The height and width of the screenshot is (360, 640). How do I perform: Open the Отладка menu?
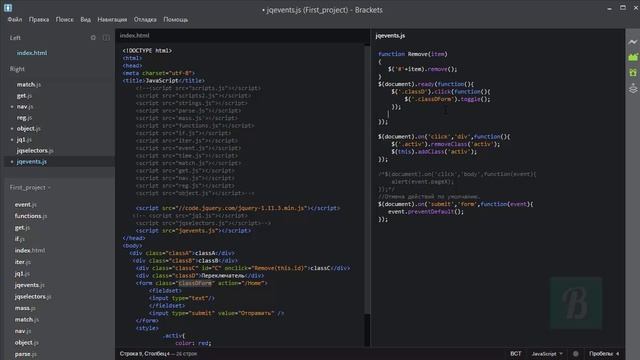(145, 20)
